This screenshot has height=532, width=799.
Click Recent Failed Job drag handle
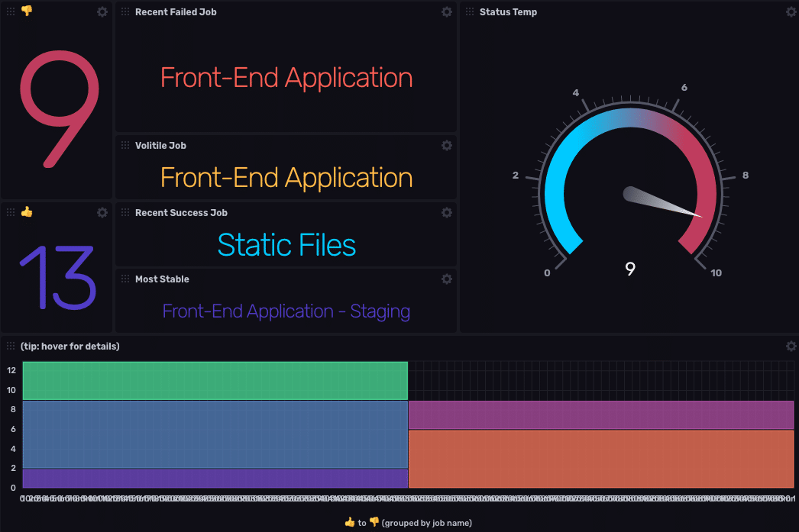[125, 11]
